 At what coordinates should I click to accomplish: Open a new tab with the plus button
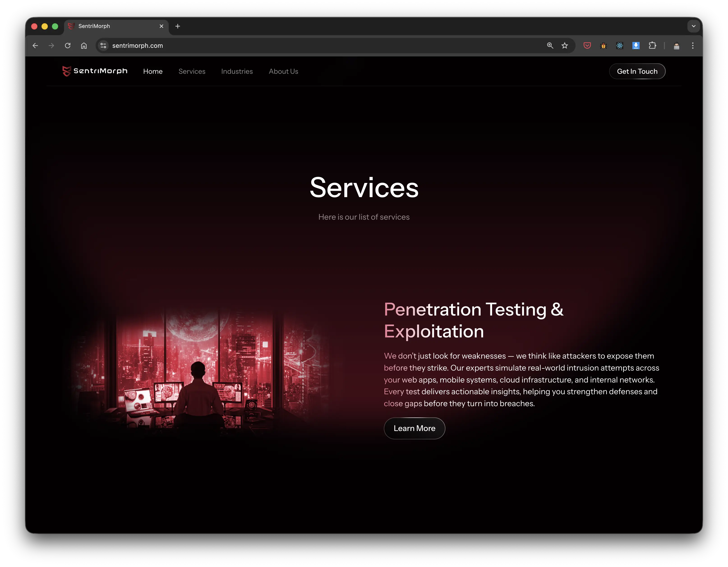click(178, 26)
